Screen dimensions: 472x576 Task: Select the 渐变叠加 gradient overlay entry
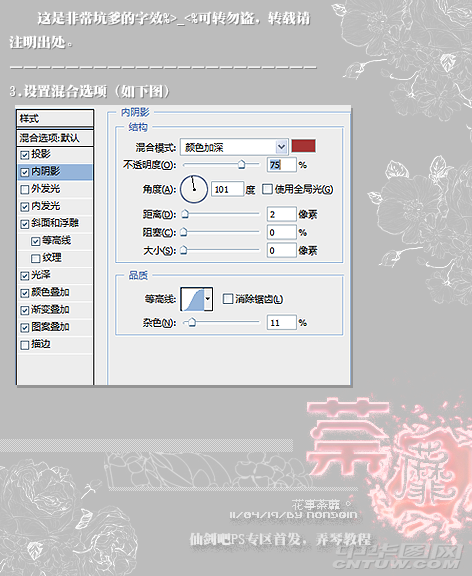55,310
